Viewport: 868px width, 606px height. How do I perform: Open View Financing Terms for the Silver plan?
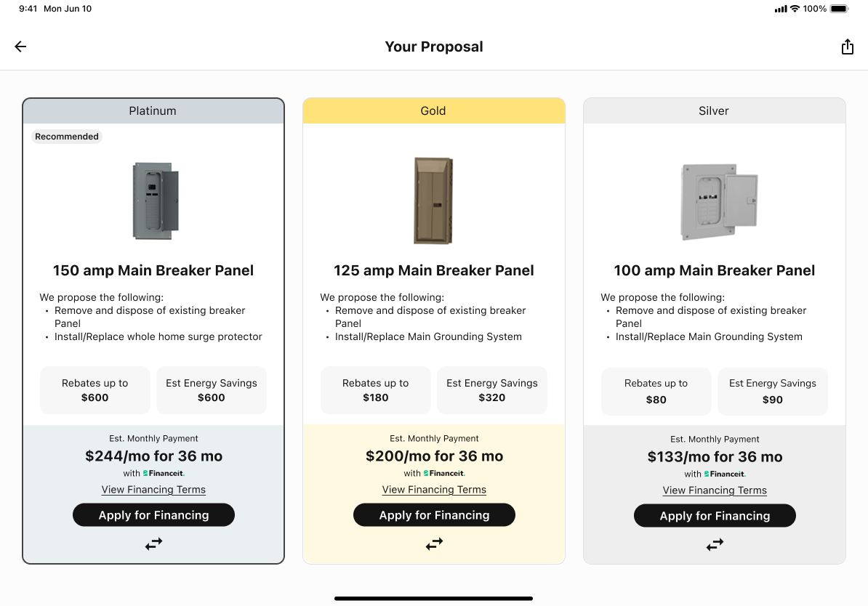tap(715, 490)
